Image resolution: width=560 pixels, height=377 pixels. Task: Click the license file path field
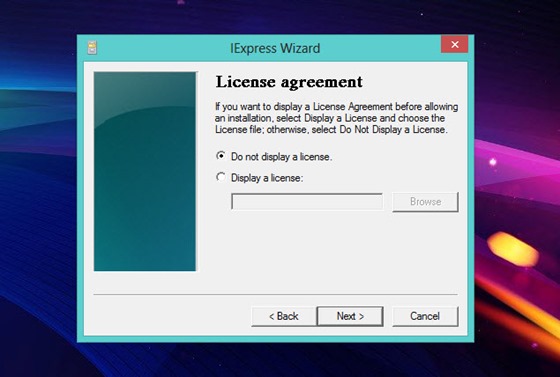tap(307, 202)
